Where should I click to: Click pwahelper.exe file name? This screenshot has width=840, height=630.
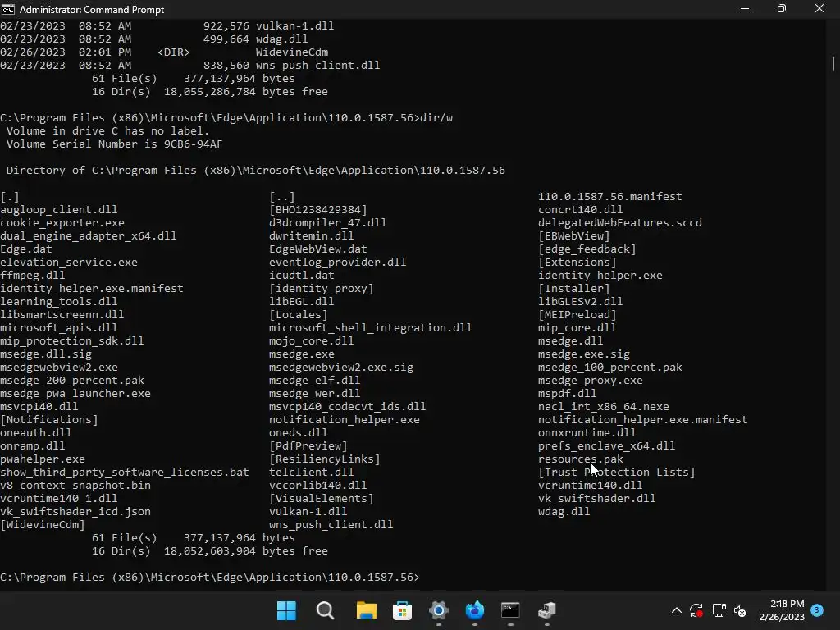coord(43,459)
